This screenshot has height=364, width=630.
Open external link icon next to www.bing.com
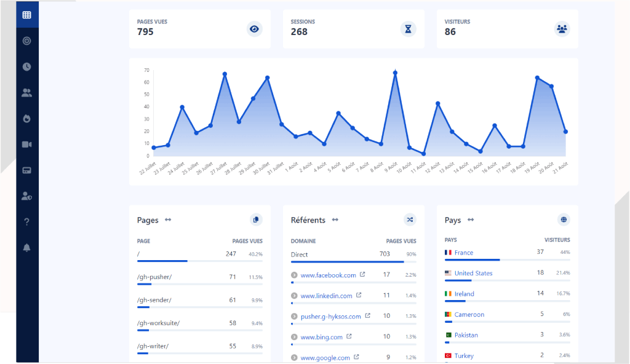pyautogui.click(x=349, y=336)
